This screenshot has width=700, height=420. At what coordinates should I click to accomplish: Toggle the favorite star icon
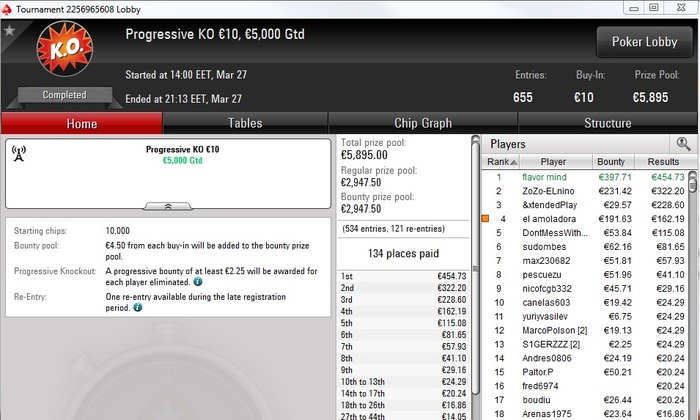click(9, 30)
